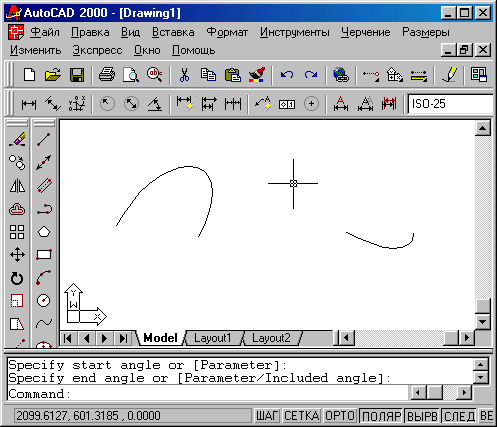This screenshot has height=427, width=497.
Task: Select the Angular Dimension tool
Action: click(x=155, y=104)
